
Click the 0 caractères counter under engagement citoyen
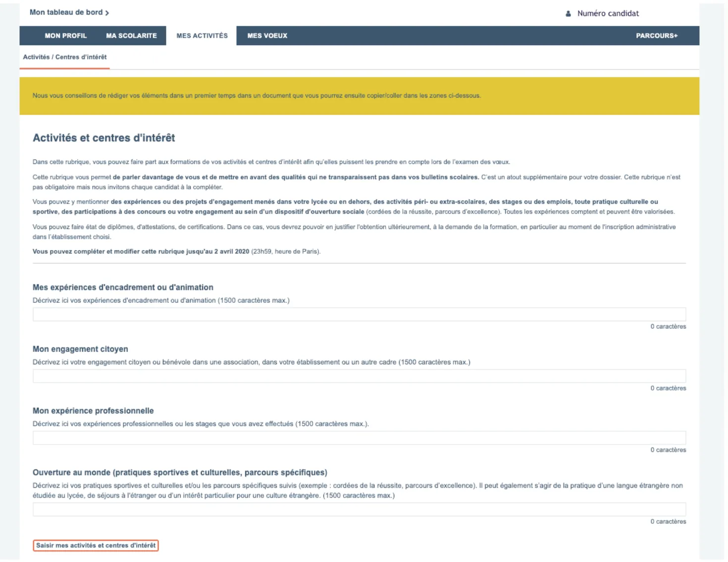pyautogui.click(x=668, y=388)
